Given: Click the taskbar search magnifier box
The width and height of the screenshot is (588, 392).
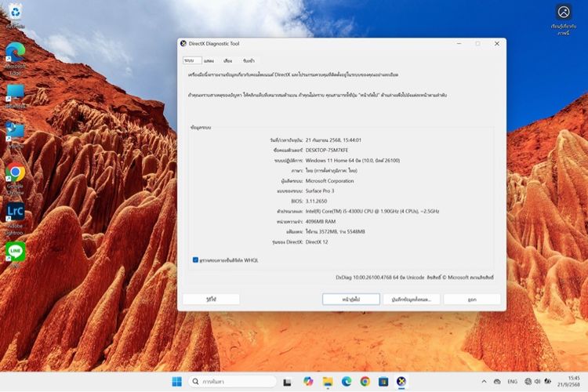Looking at the screenshot, I should pos(232,382).
